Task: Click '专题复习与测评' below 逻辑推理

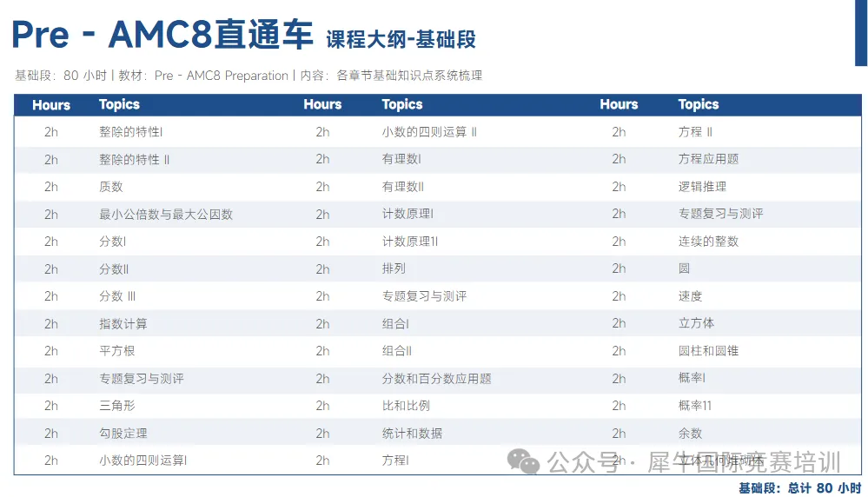Action: click(721, 214)
